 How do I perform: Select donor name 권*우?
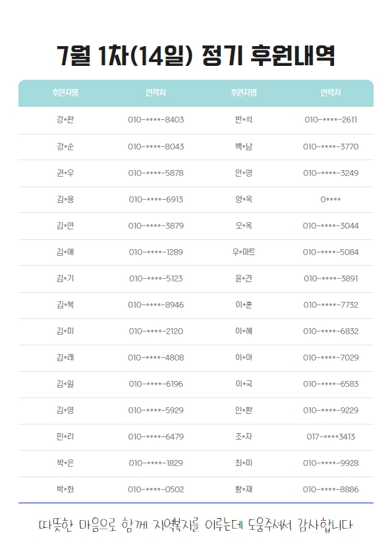[65, 173]
